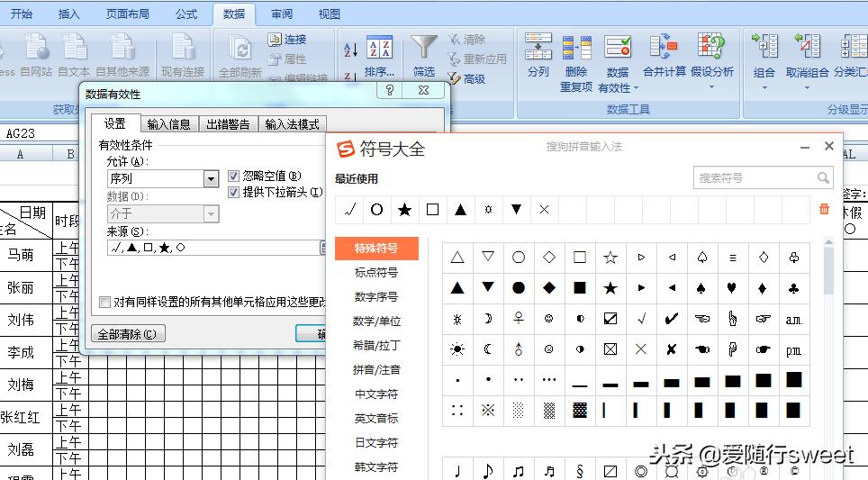Select the 设置 tab in dialog

tap(115, 123)
